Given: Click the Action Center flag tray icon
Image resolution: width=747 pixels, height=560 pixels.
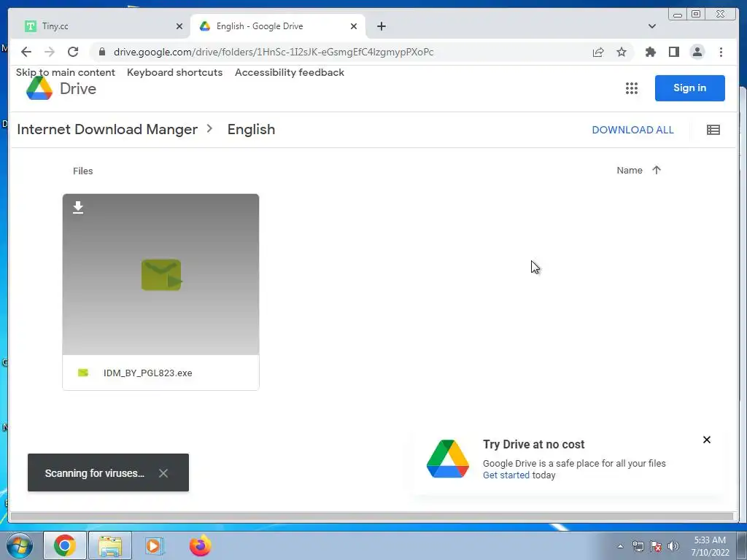Looking at the screenshot, I should (656, 546).
